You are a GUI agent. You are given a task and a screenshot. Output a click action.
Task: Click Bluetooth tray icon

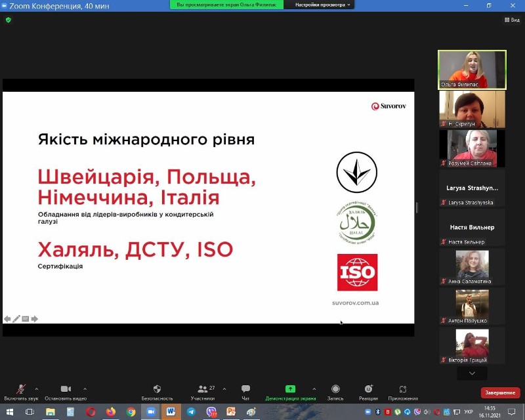(x=378, y=411)
